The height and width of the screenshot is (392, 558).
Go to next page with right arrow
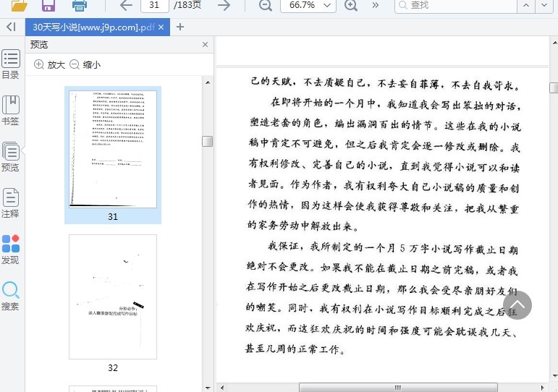[224, 6]
